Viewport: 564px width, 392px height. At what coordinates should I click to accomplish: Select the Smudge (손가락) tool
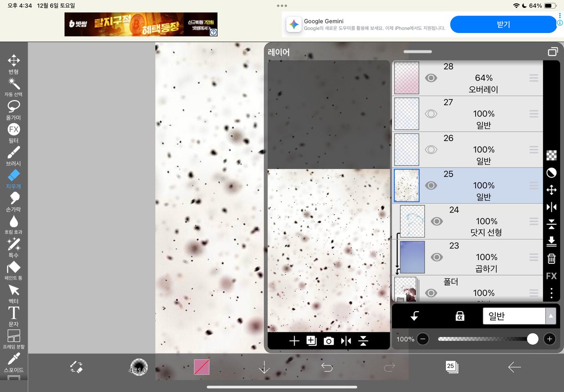tap(14, 202)
